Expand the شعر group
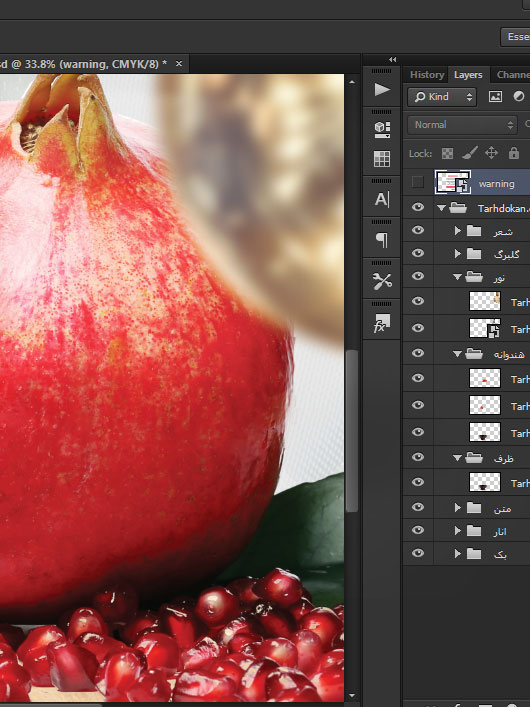Image resolution: width=530 pixels, height=707 pixels. pyautogui.click(x=457, y=230)
